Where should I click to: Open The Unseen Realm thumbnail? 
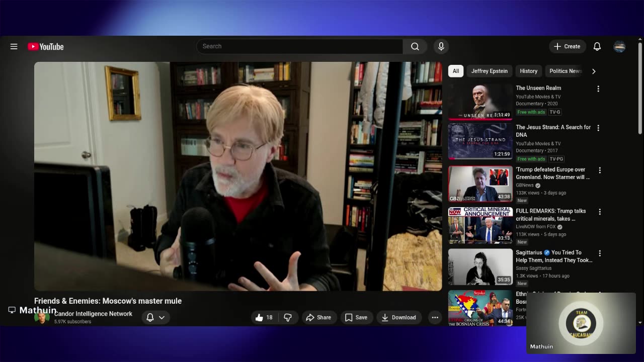coord(480,102)
